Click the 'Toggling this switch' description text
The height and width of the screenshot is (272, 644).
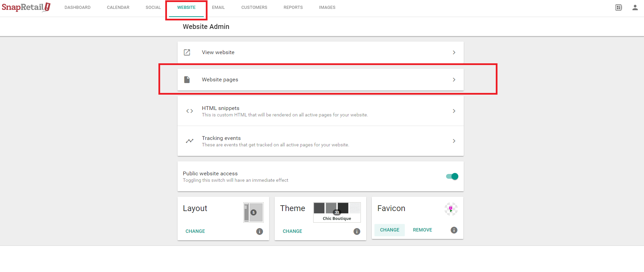[x=235, y=180]
